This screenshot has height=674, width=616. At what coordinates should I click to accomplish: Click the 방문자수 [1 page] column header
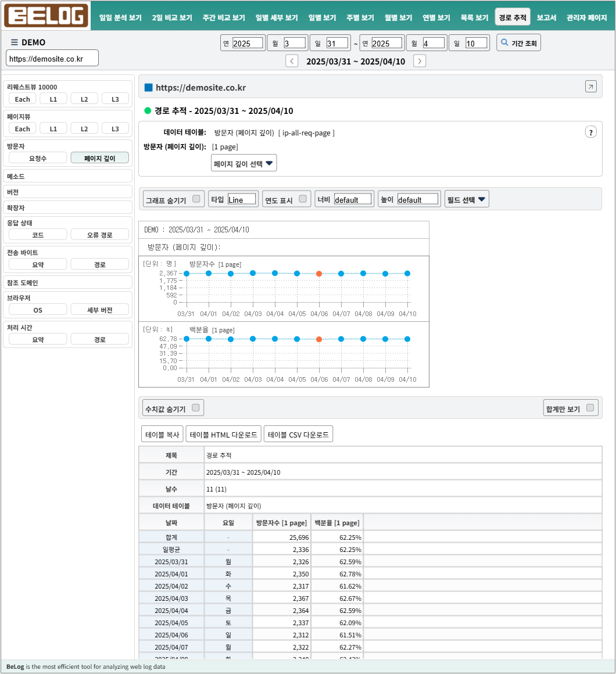tap(282, 522)
